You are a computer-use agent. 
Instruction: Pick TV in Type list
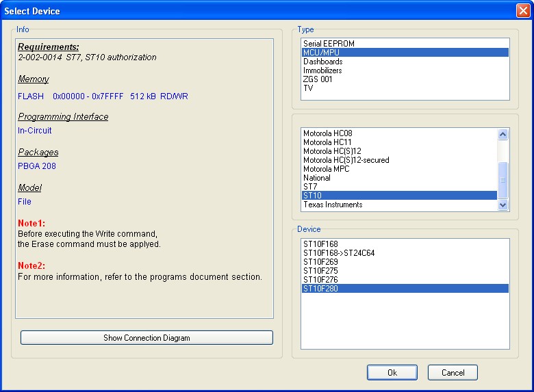pyautogui.click(x=405, y=88)
